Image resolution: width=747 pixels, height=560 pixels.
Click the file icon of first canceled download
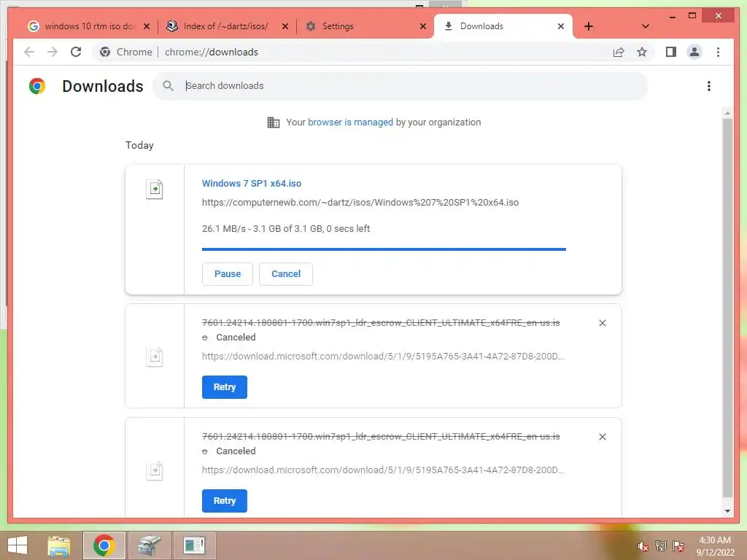click(155, 357)
